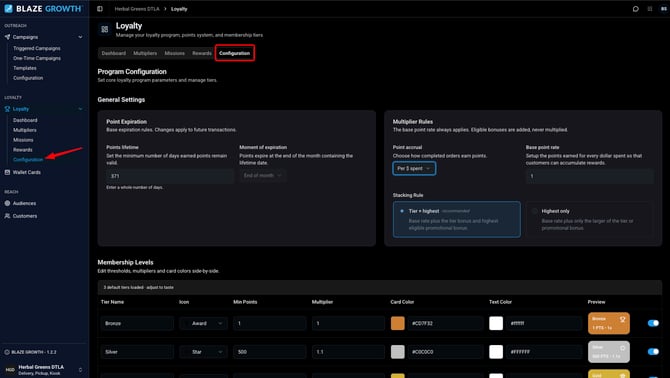
Task: Click the Bronze Min Points field
Action: pos(270,323)
